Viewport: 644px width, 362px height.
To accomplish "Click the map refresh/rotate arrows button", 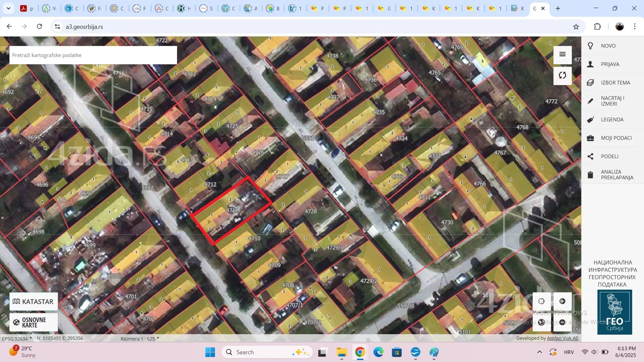I will (562, 75).
